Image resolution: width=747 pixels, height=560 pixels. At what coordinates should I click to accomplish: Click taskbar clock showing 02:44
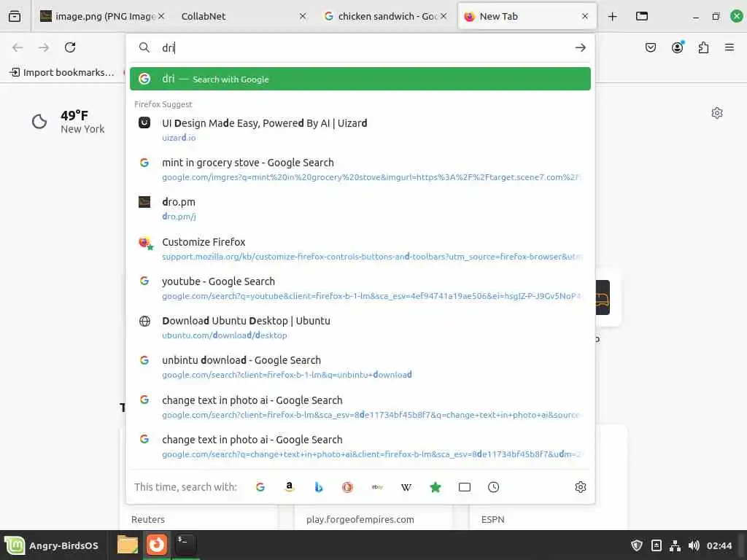click(x=719, y=545)
